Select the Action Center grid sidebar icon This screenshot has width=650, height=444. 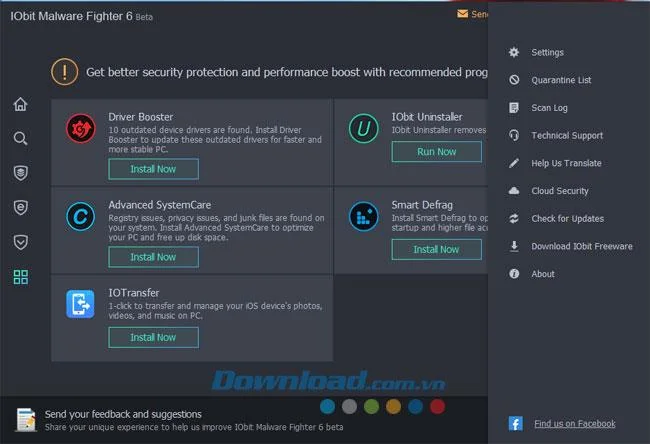pos(21,277)
